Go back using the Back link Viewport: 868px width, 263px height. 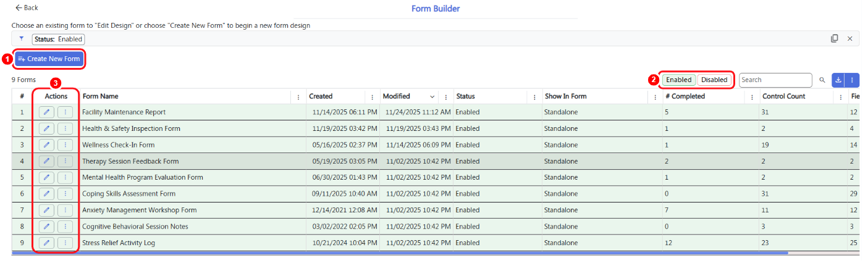(x=27, y=7)
